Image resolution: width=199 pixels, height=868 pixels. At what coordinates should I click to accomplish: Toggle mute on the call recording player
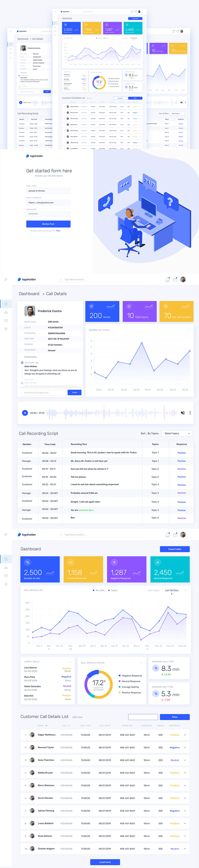point(182,413)
